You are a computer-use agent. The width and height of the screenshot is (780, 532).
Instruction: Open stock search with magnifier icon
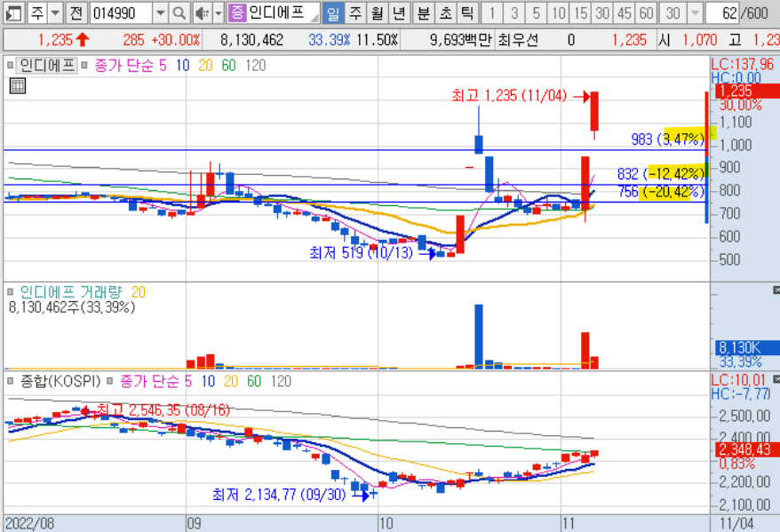point(179,13)
